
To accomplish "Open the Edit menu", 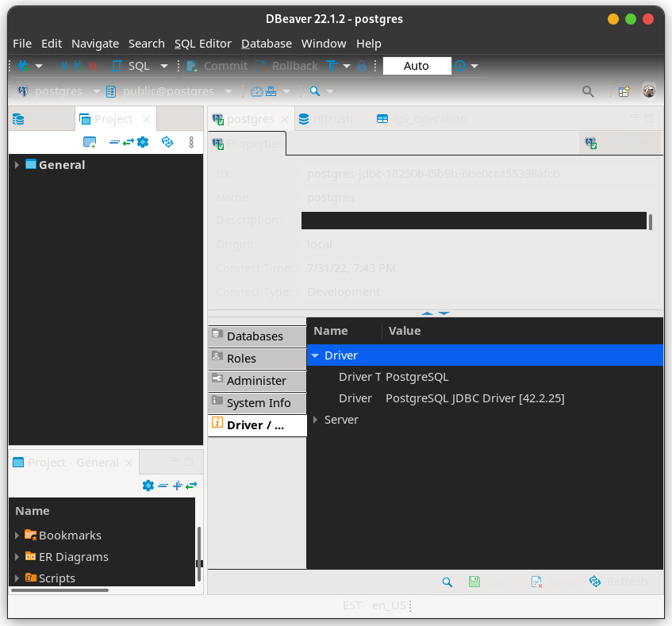I will (x=52, y=44).
